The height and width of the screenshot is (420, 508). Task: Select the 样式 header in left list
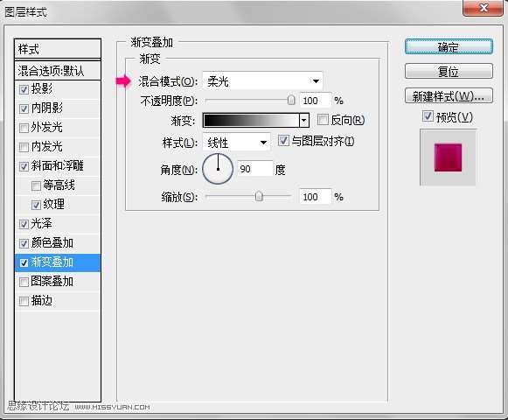pos(58,49)
